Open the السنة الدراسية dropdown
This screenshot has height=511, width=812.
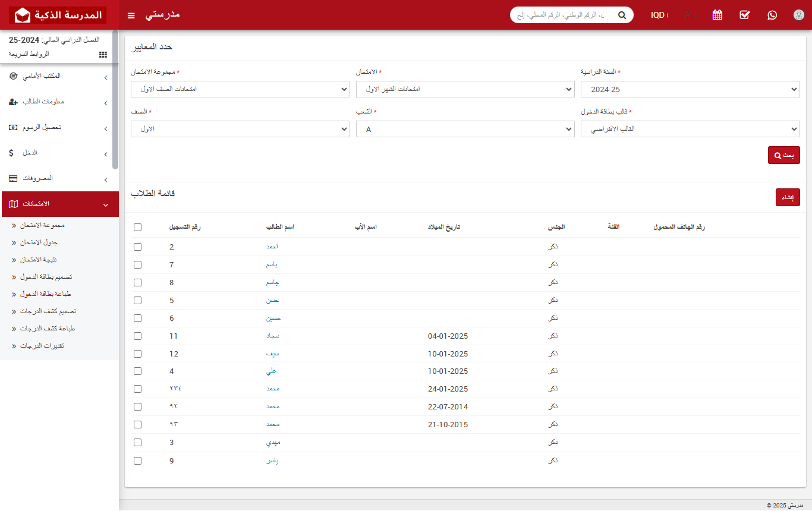pos(690,89)
